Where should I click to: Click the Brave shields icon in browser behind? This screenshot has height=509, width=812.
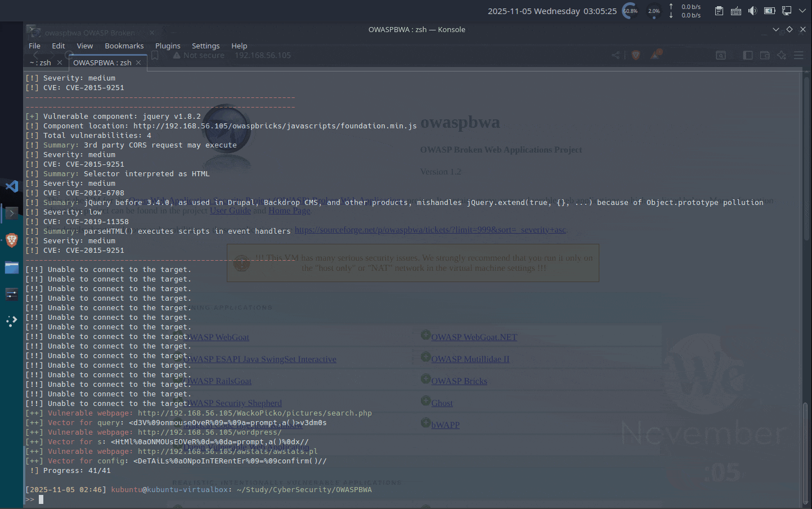tap(636, 55)
